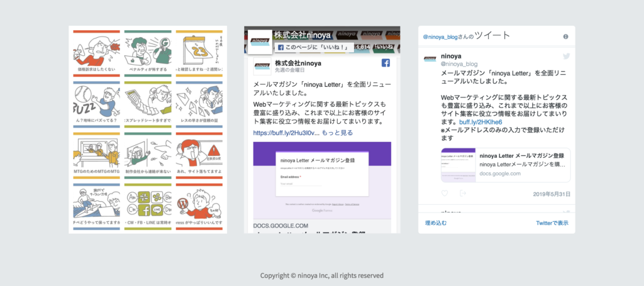Image resolution: width=644 pixels, height=286 pixels.
Task: Click the tweet date 2019年5月31日
Action: [550, 194]
